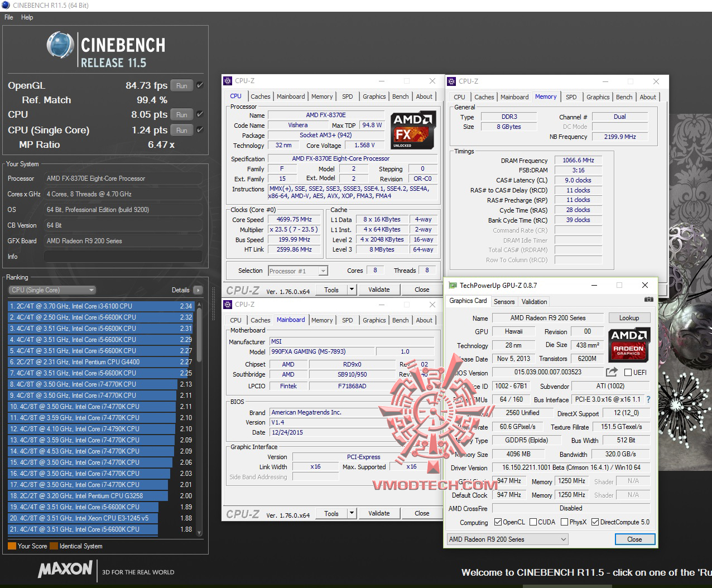Select ranking row 1 Intel Core i3-6100 CPU
The image size is (712, 588).
click(101, 306)
